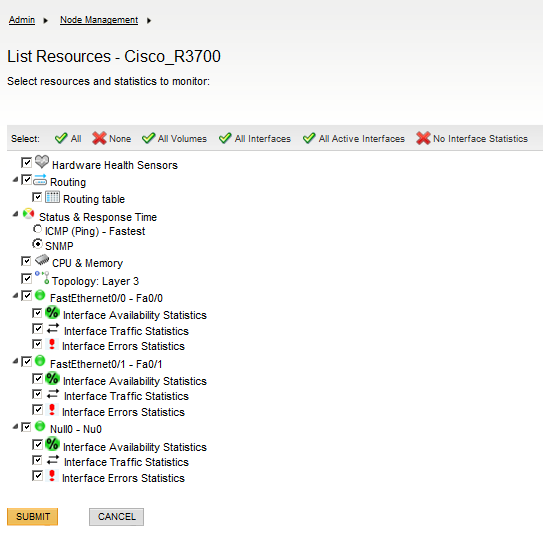The width and height of the screenshot is (543, 539).
Task: Click the Status & Response Time gauge icon
Action: pyautogui.click(x=28, y=214)
